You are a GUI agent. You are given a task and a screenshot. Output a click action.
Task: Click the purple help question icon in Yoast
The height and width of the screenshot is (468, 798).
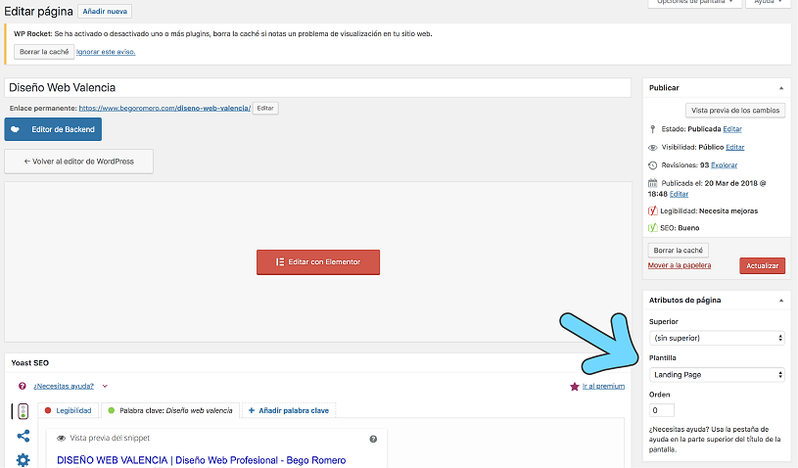[22, 386]
